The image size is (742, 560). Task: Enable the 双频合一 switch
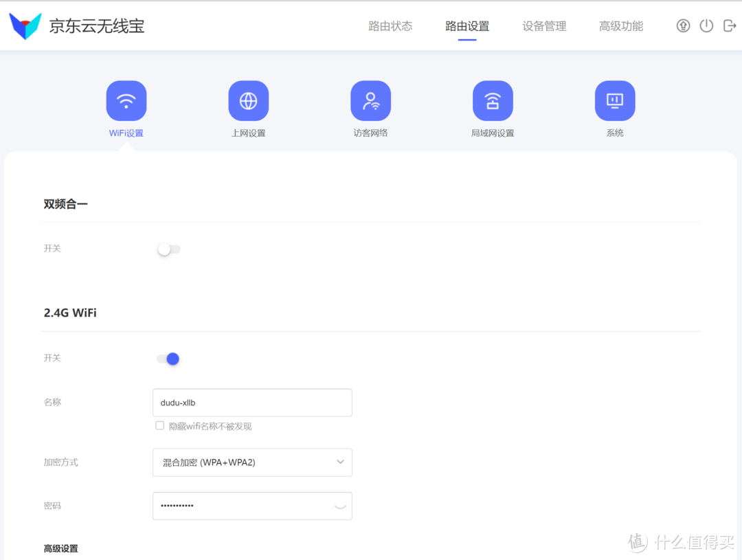pos(168,249)
